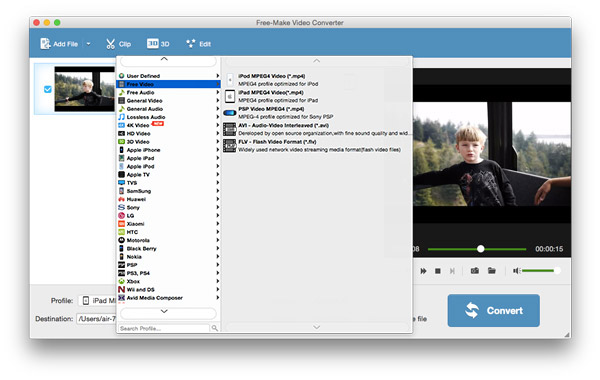Open Free Audio category
This screenshot has height=380, width=600.
(168, 92)
